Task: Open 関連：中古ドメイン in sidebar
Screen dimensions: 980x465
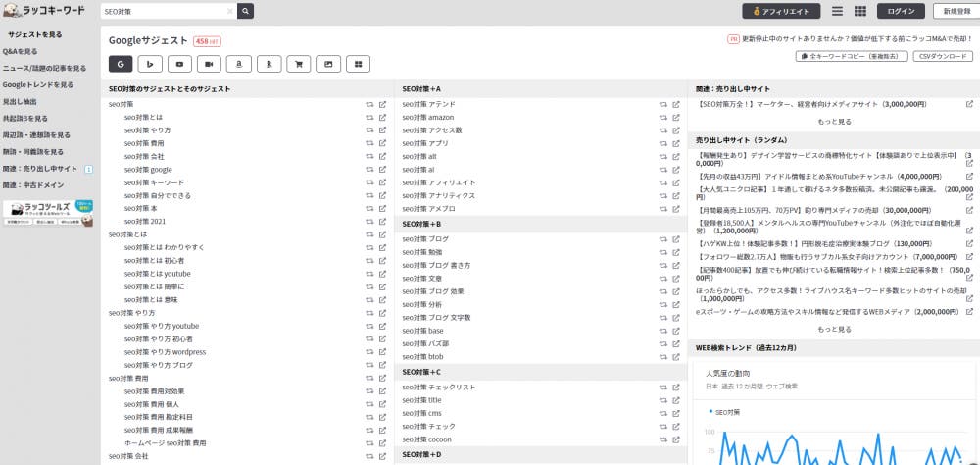Action: [33, 185]
